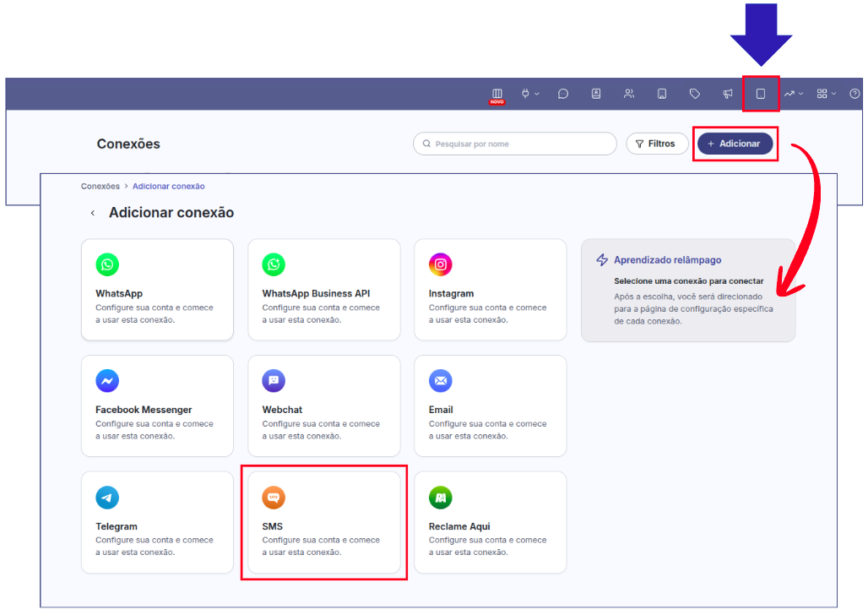Expand the plug integrations dropdown
Image resolution: width=868 pixels, height=615 pixels.
point(529,94)
